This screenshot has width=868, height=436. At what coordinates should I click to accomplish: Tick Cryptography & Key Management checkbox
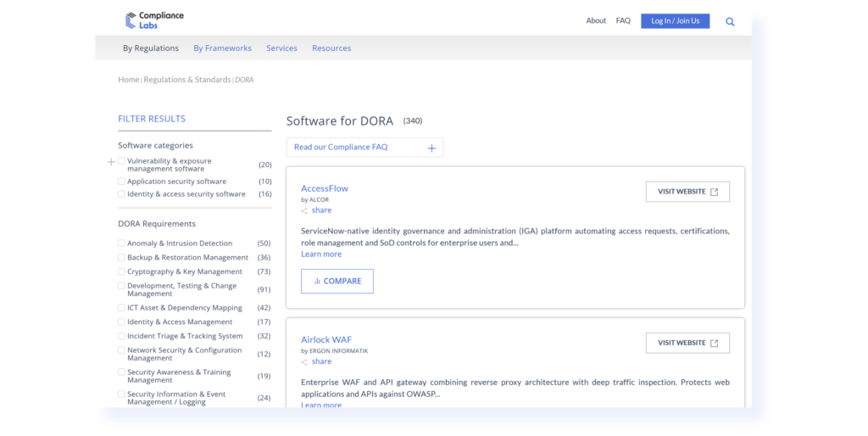tap(121, 271)
